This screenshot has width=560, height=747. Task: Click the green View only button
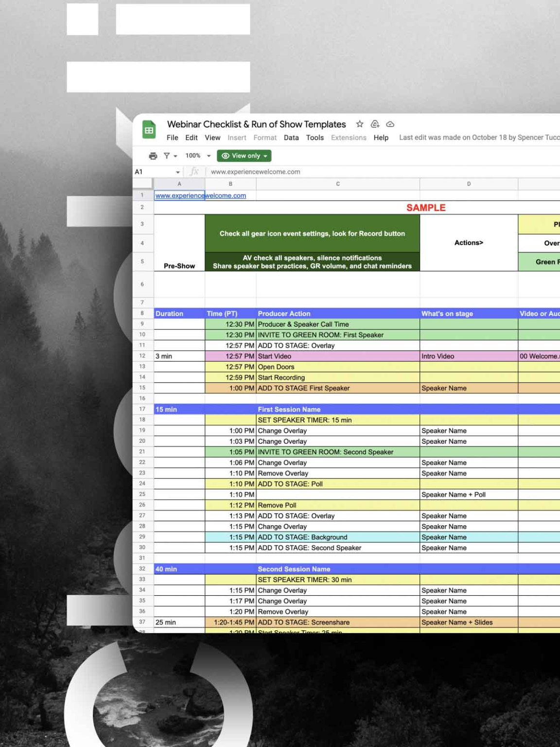244,156
